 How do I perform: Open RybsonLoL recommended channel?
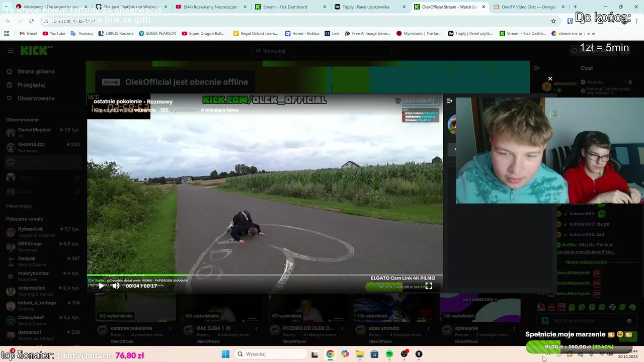point(43,231)
